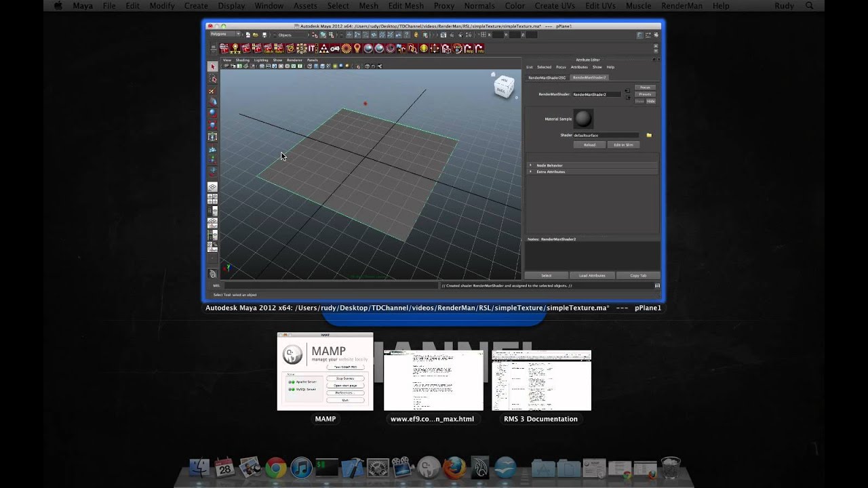Click the Presets button
Viewport: 868px width, 488px height.
pyautogui.click(x=645, y=94)
